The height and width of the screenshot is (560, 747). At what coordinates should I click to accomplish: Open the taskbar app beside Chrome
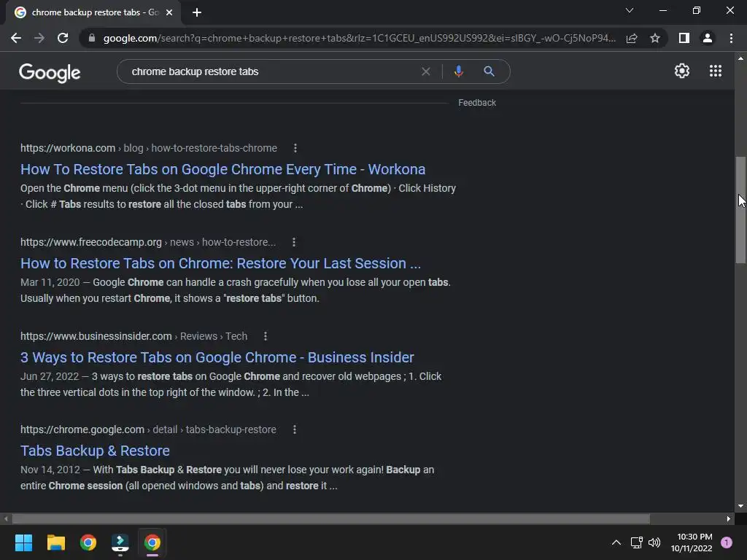(120, 542)
